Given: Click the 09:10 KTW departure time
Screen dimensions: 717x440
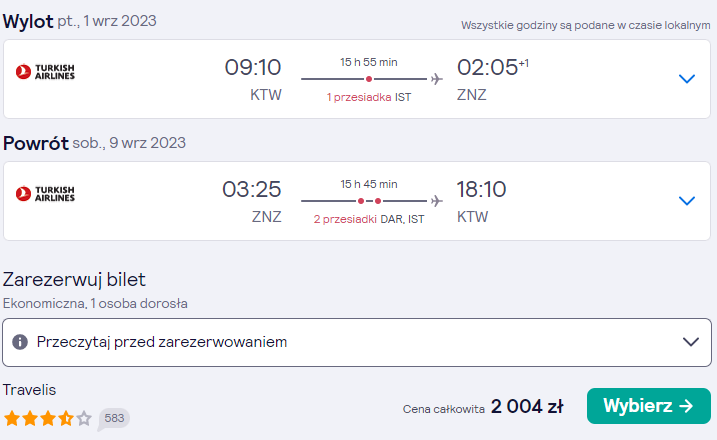Looking at the screenshot, I should coord(253,80).
